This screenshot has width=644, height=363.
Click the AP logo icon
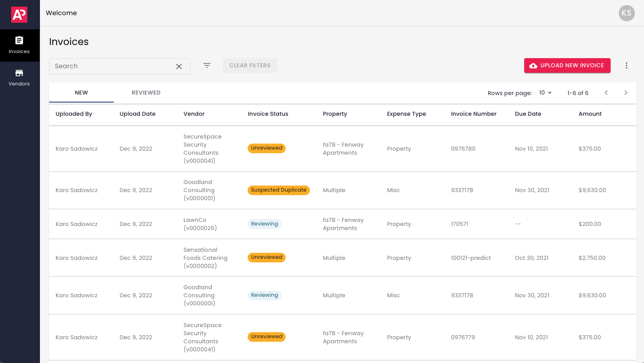click(19, 14)
